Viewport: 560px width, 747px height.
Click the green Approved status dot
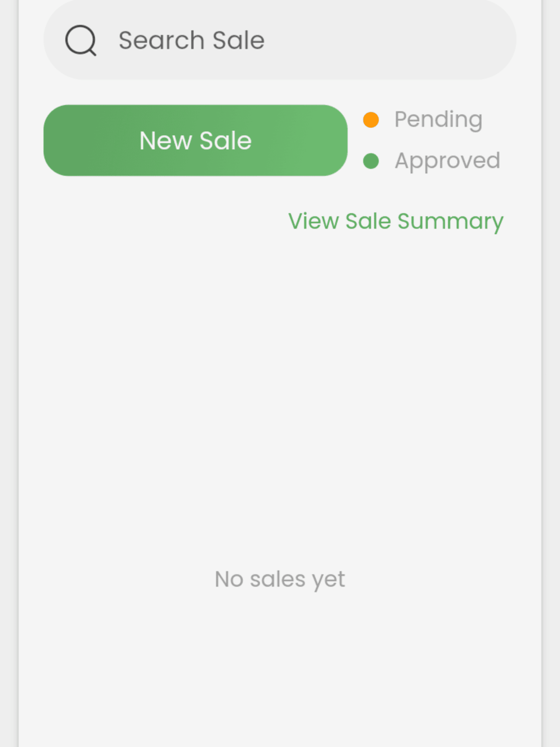371,161
